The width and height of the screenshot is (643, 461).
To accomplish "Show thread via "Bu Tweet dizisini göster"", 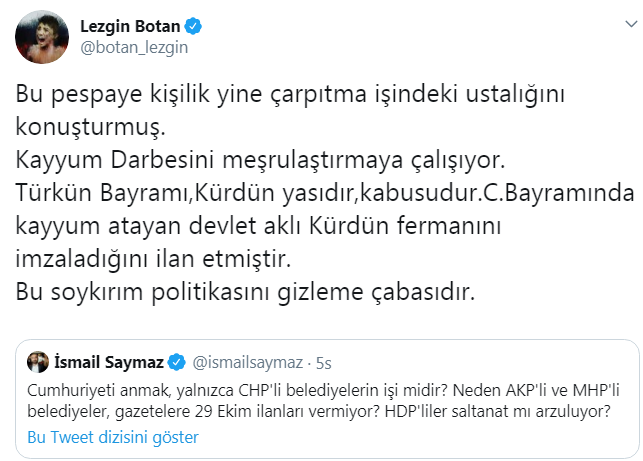I will [x=113, y=437].
